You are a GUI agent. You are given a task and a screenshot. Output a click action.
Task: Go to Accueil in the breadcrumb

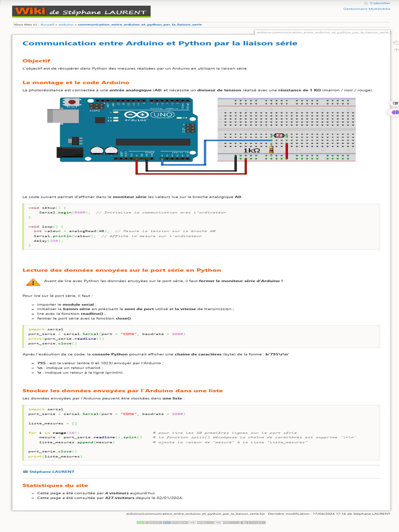pyautogui.click(x=47, y=24)
